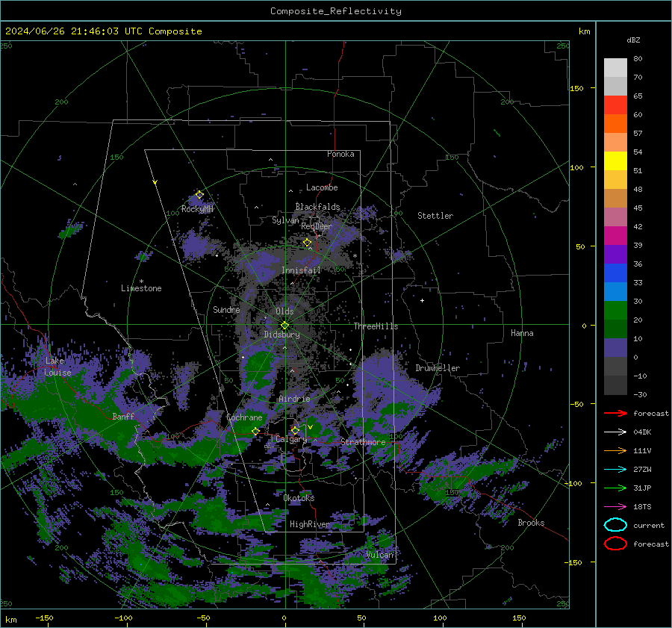Click the Lake Louise label
The image size is (672, 628).
point(57,367)
